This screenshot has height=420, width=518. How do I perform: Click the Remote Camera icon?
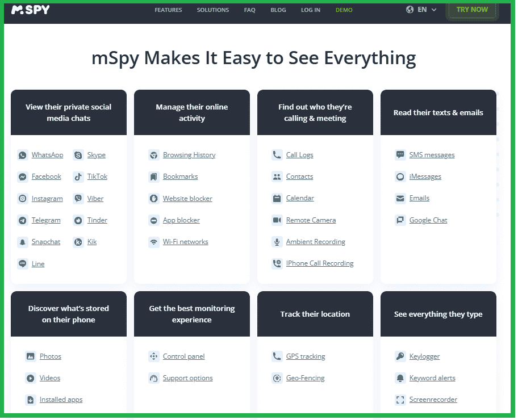277,220
